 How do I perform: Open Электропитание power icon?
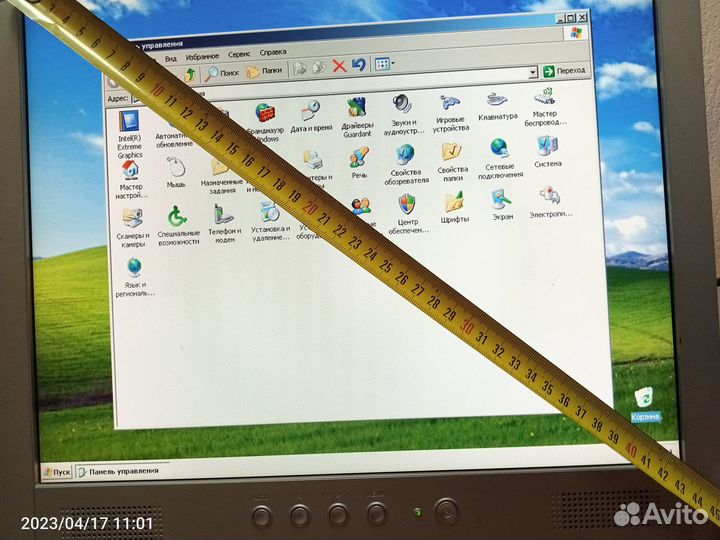[x=550, y=202]
